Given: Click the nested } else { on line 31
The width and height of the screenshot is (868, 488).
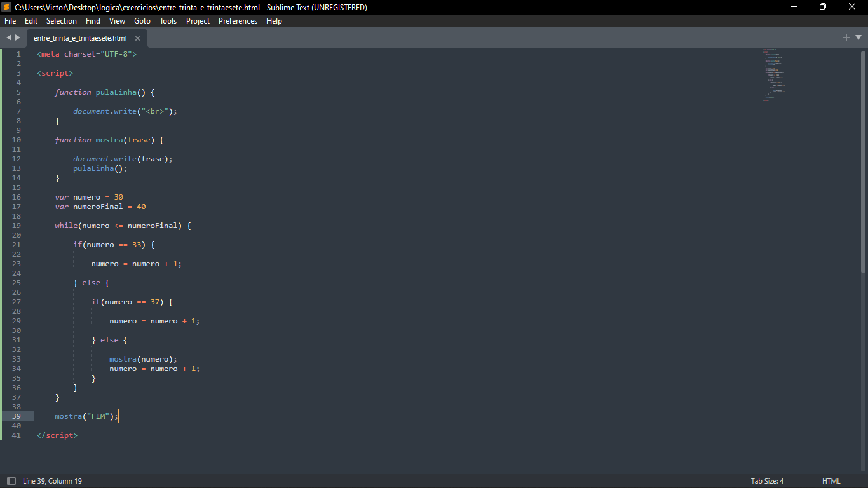Looking at the screenshot, I should [109, 340].
